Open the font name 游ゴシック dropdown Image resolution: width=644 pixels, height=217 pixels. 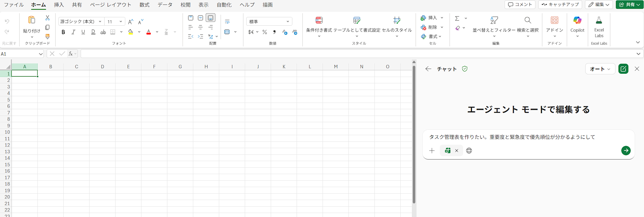click(x=100, y=22)
